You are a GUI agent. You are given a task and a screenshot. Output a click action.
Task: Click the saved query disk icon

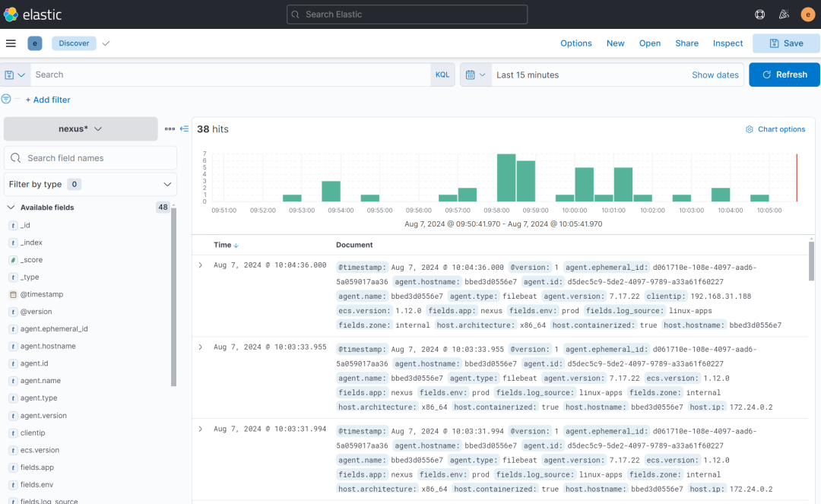14,74
